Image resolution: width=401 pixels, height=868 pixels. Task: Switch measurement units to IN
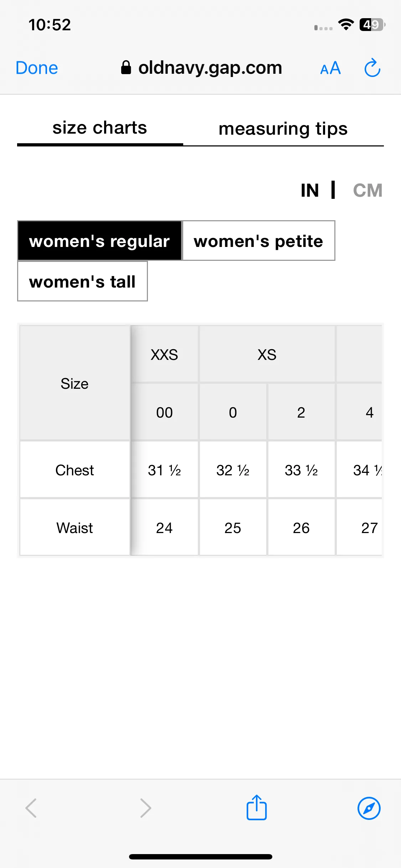pyautogui.click(x=309, y=190)
